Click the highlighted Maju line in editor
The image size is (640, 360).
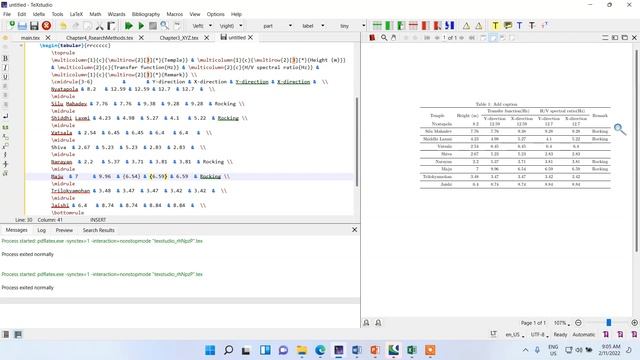(189, 176)
